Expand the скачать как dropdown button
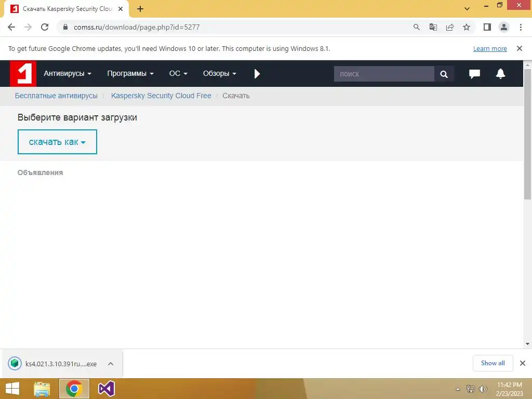Screen dimensions: 532x399 (57, 142)
